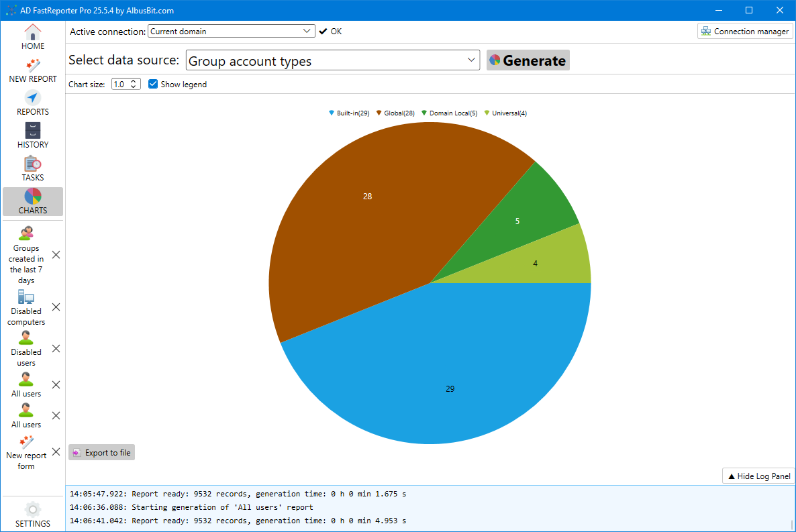The image size is (796, 532).
Task: Click the log entry timestamped 14:06:41.042
Action: 238,521
